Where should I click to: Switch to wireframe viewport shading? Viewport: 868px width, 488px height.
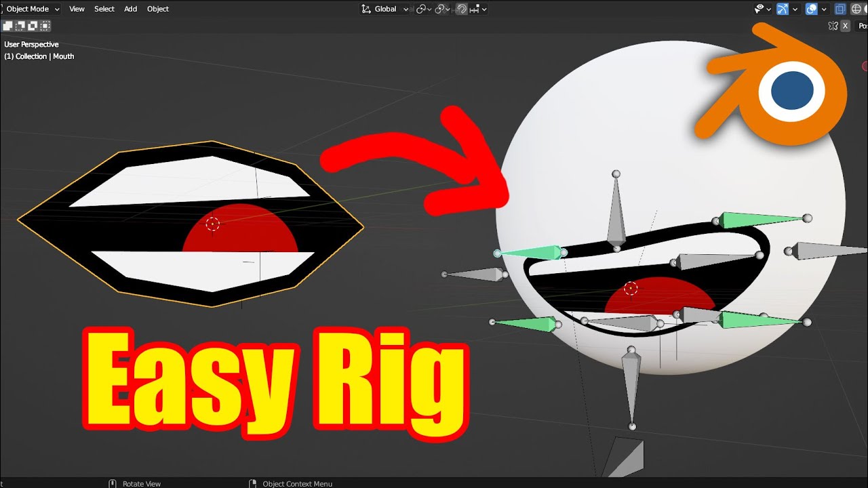(856, 9)
